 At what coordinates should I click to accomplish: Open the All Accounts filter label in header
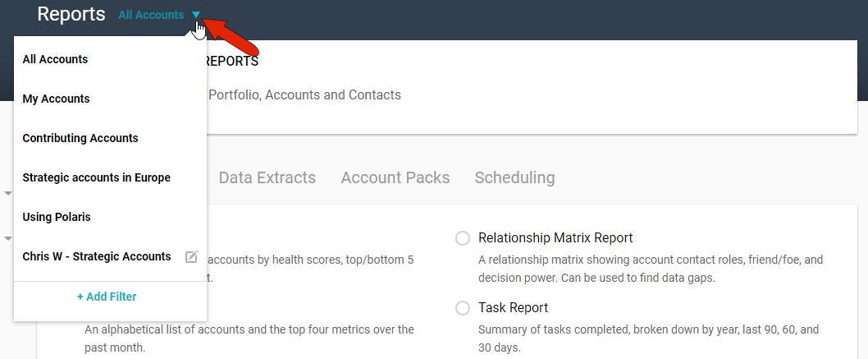pyautogui.click(x=151, y=15)
